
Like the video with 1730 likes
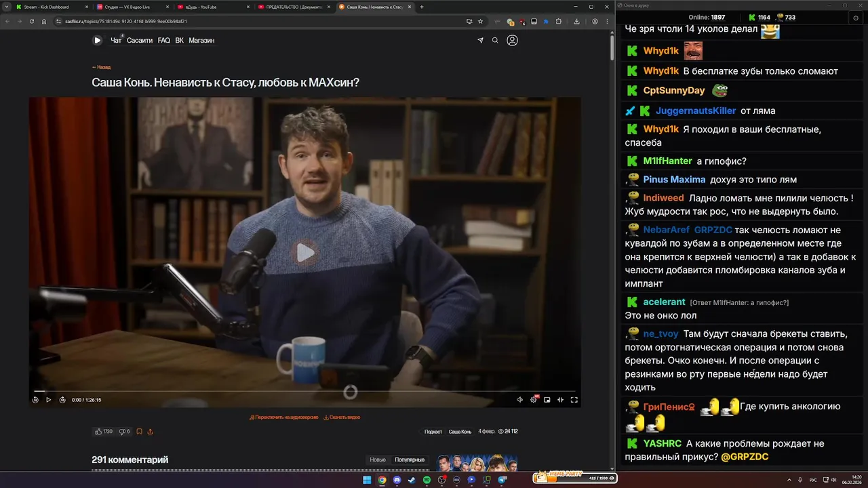click(x=104, y=432)
